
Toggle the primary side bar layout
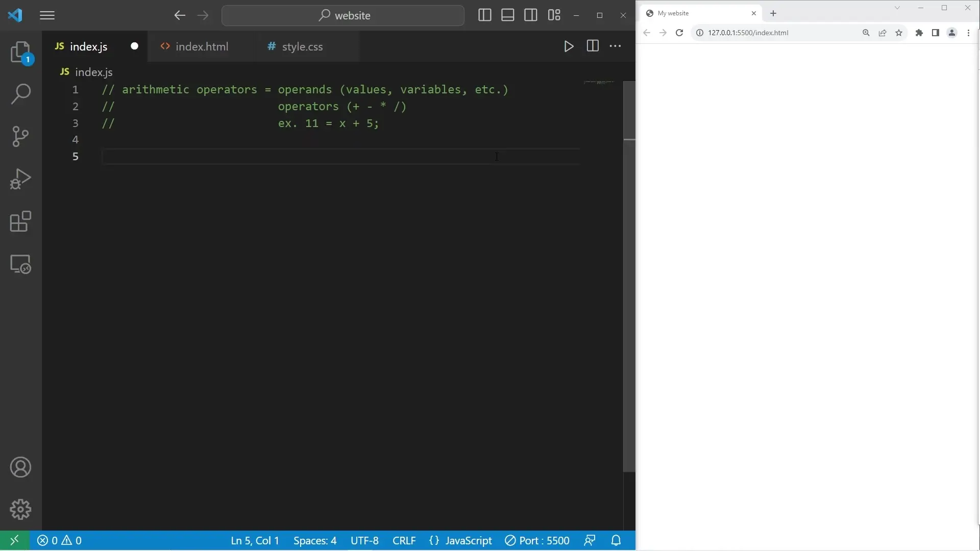point(484,15)
